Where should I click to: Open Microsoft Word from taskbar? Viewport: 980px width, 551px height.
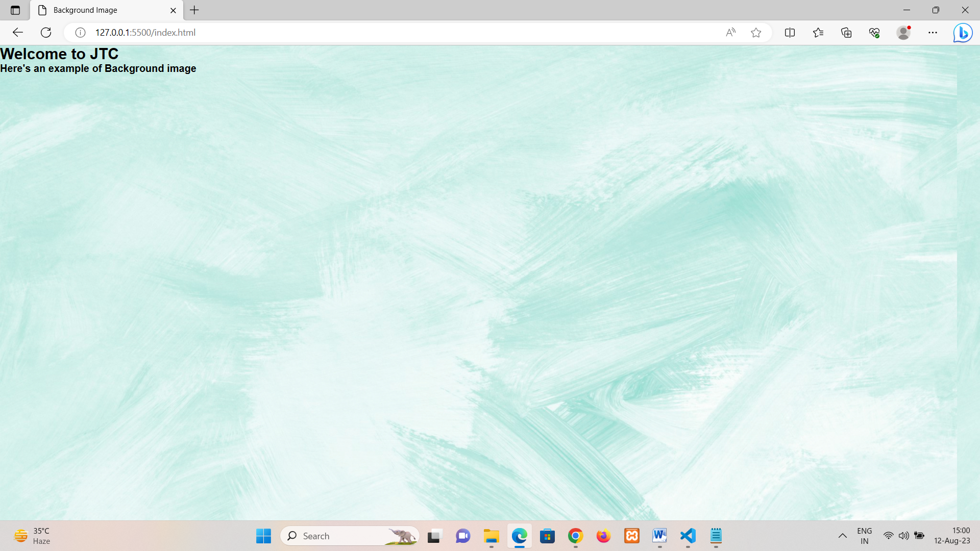coord(659,536)
